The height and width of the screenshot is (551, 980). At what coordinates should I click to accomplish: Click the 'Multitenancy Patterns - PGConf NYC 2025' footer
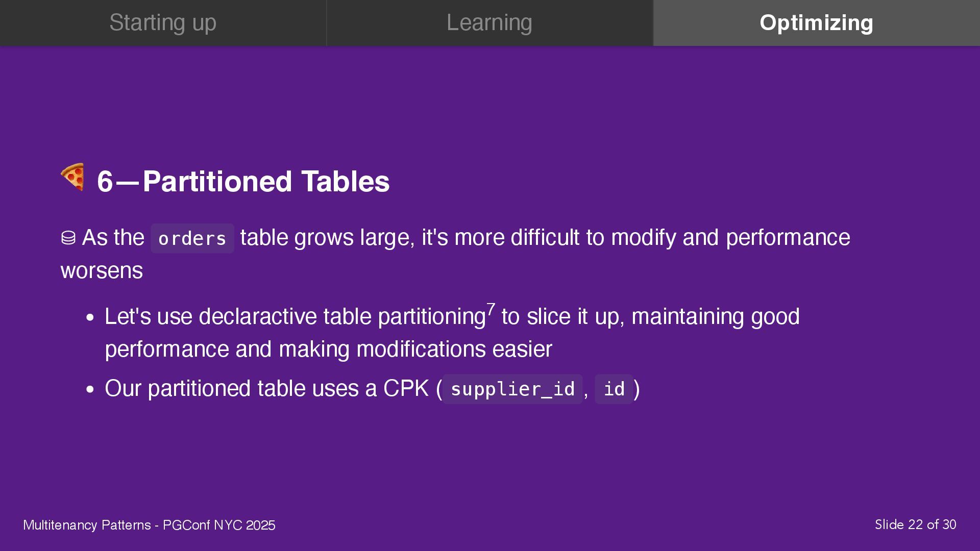pos(149,525)
